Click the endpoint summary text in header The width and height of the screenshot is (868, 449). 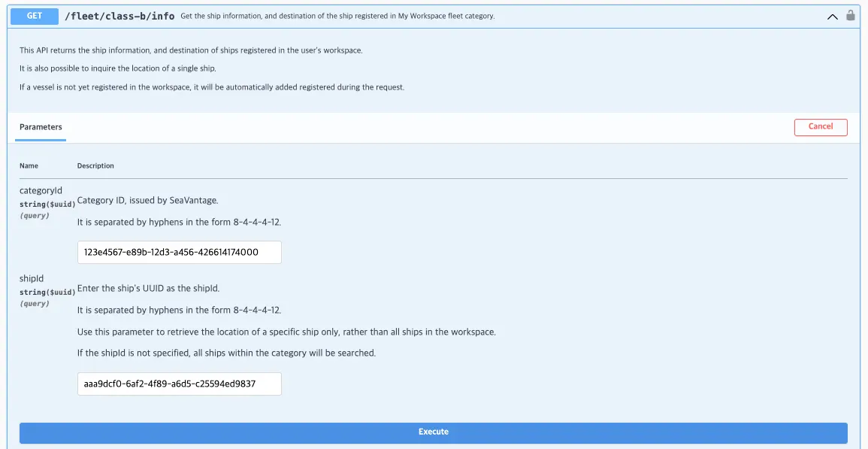[337, 16]
